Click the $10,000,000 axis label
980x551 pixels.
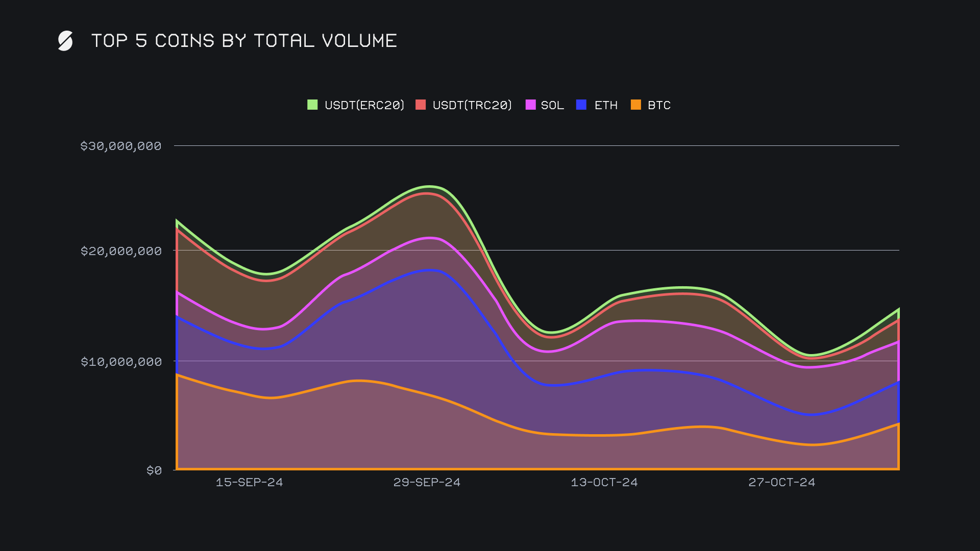click(x=121, y=362)
